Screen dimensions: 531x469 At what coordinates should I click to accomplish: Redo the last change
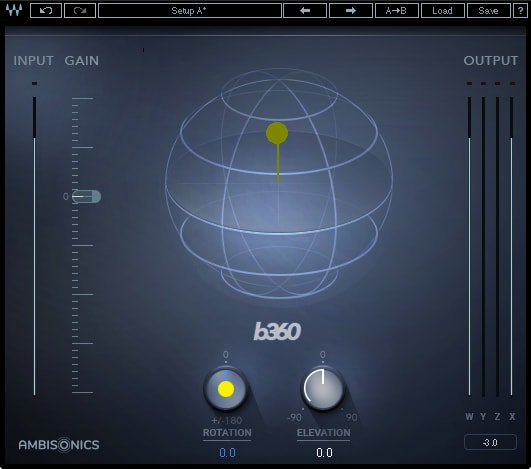[x=80, y=10]
